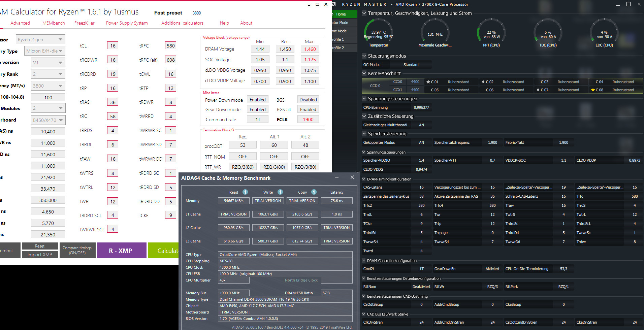The image size is (644, 330).
Task: Click the CPU Clock value 4300.0 MHz
Action: point(285,267)
